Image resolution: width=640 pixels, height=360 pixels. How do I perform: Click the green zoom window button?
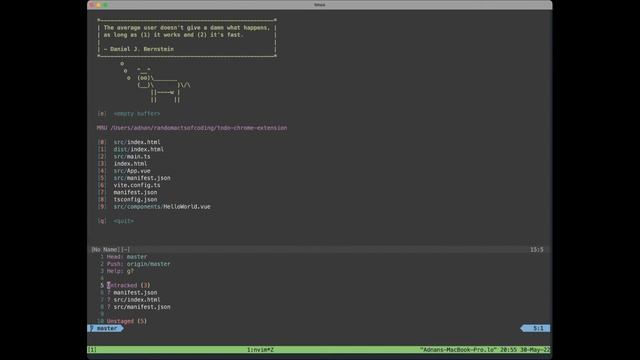point(106,5)
